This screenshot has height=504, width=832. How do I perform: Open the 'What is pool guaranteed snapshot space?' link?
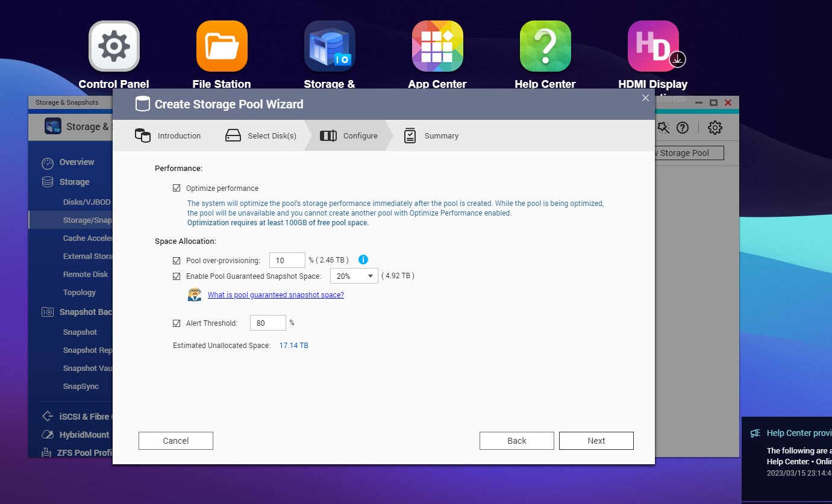[276, 295]
